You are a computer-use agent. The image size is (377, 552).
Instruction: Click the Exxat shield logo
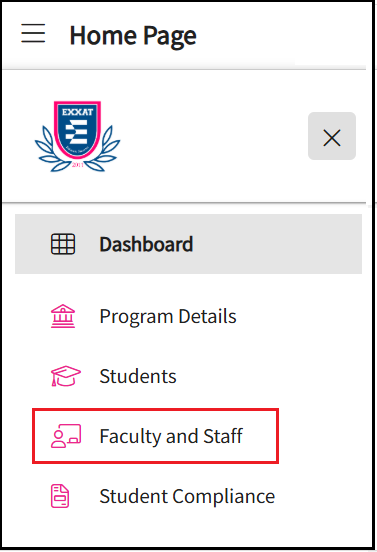tap(77, 136)
